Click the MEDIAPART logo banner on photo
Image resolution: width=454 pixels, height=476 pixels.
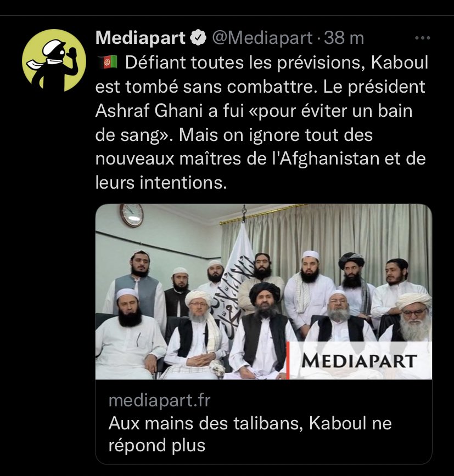point(359,360)
